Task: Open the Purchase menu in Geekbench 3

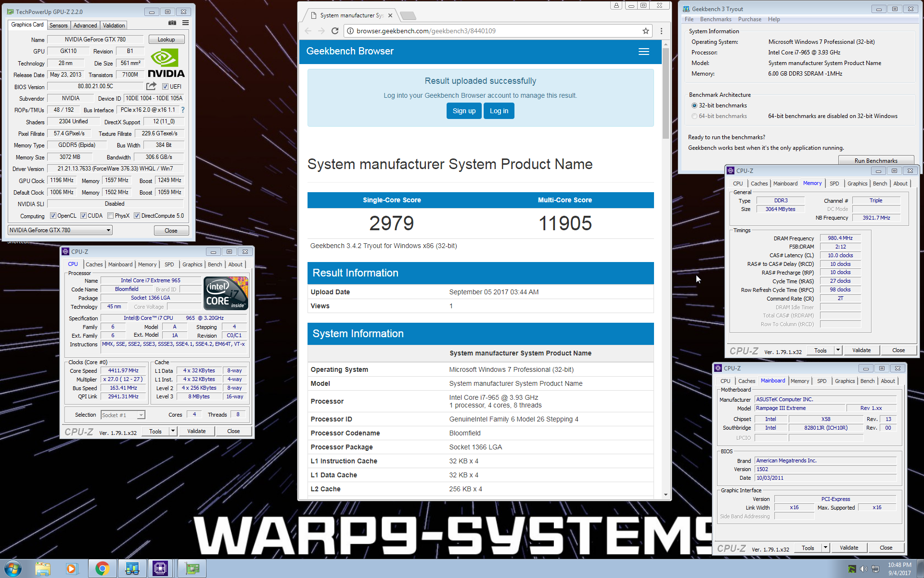Action: click(x=749, y=19)
